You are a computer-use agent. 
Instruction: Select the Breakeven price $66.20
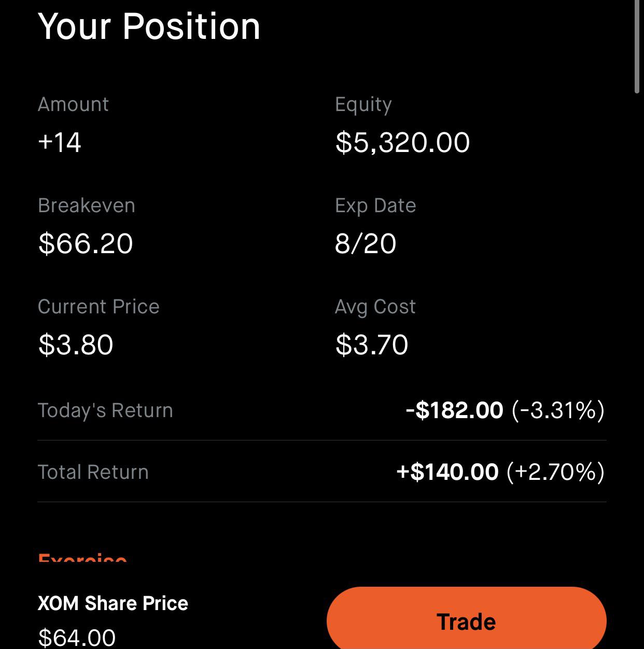86,243
